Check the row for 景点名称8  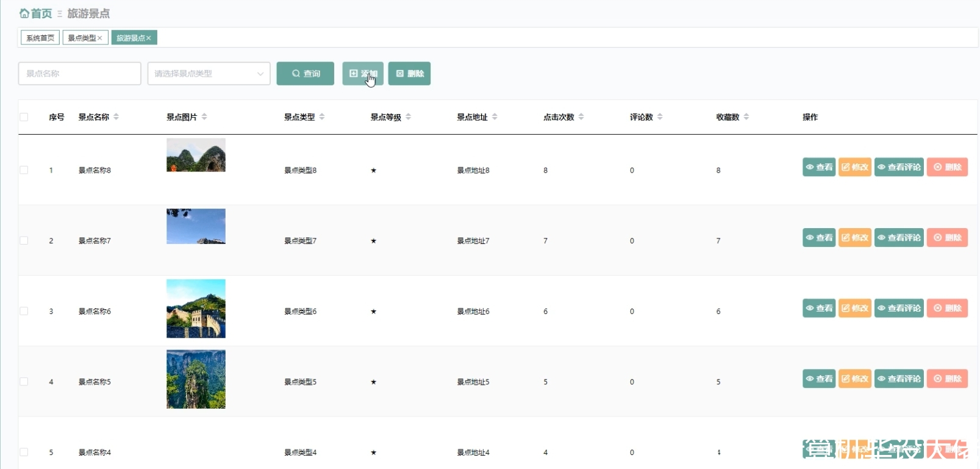(24, 170)
